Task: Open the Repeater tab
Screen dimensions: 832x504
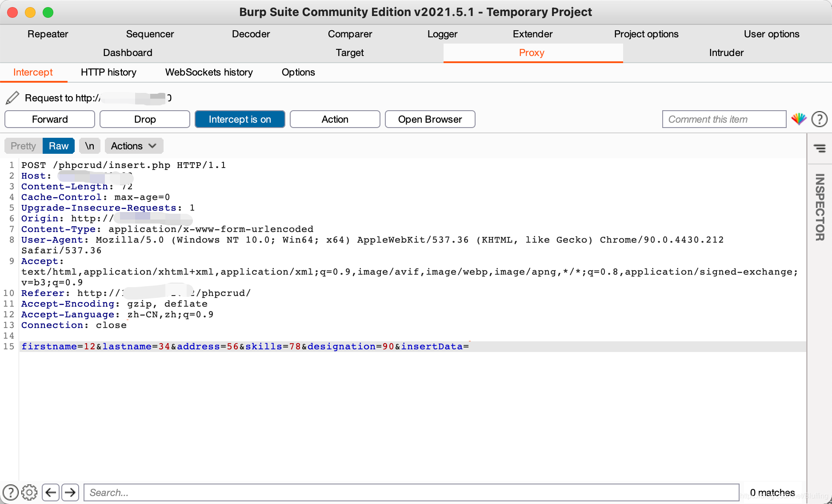Action: pos(48,34)
